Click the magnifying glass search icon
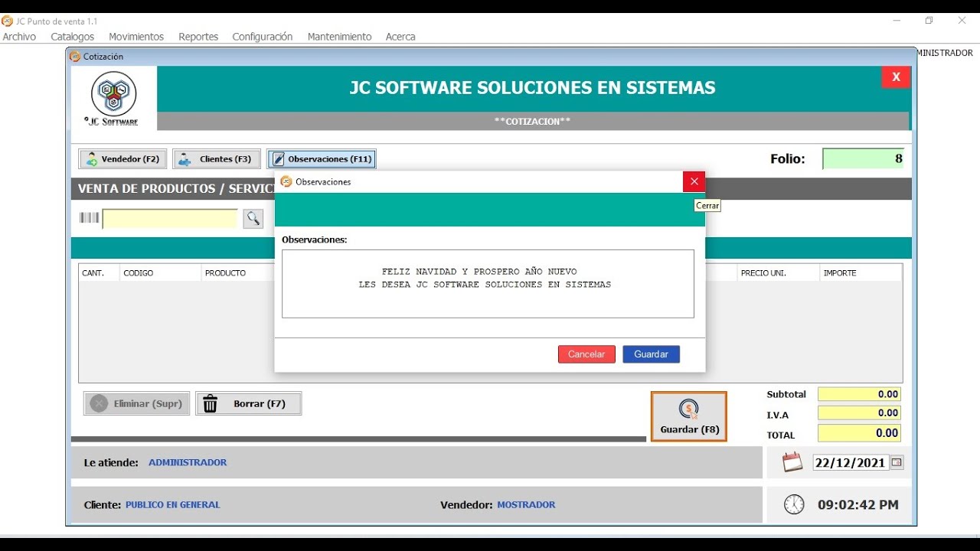This screenshot has height=551, width=980. click(x=253, y=219)
